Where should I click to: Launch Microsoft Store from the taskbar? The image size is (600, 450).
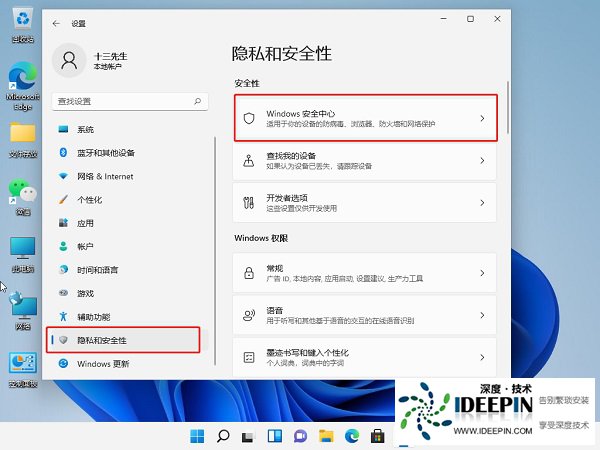(377, 436)
